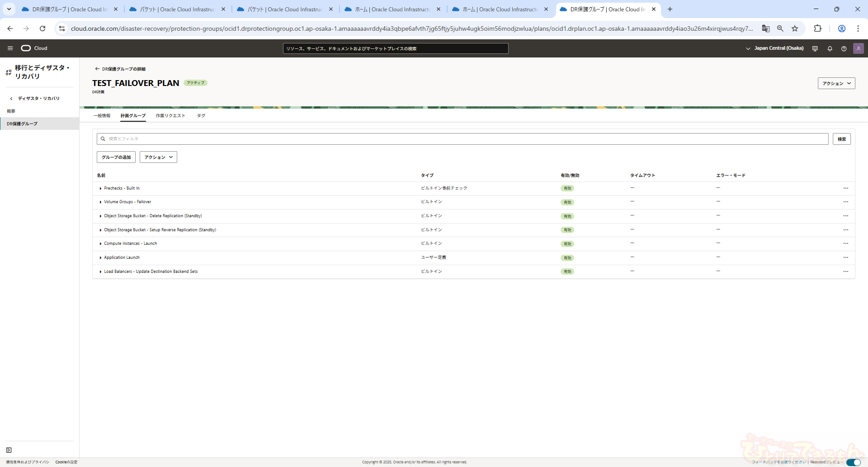This screenshot has height=467, width=868.
Task: Open row menu for Prechecks - Built In
Action: pyautogui.click(x=845, y=188)
